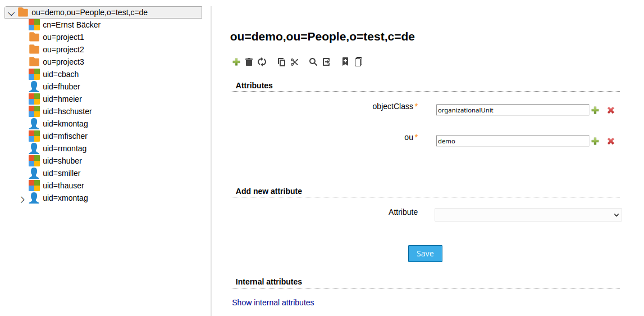Screen dimensions: 644x316
Task: Collapse the ou=demo tree node
Action: (x=11, y=13)
